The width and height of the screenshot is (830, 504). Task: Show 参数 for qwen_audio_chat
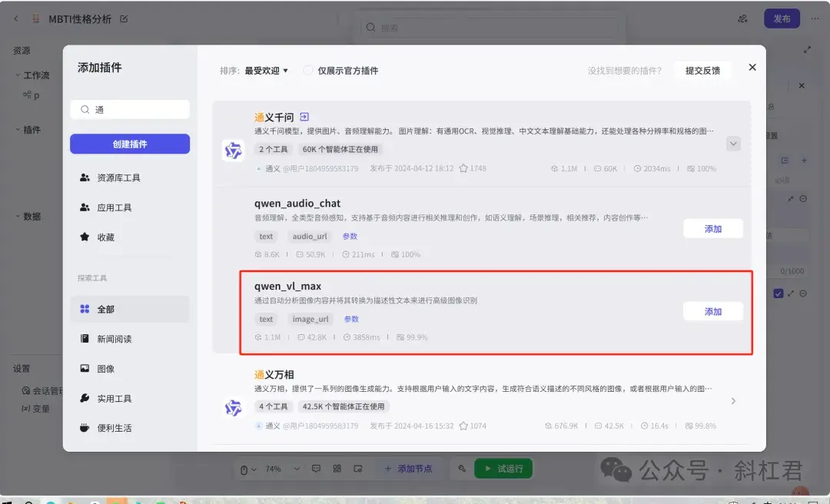tap(350, 236)
